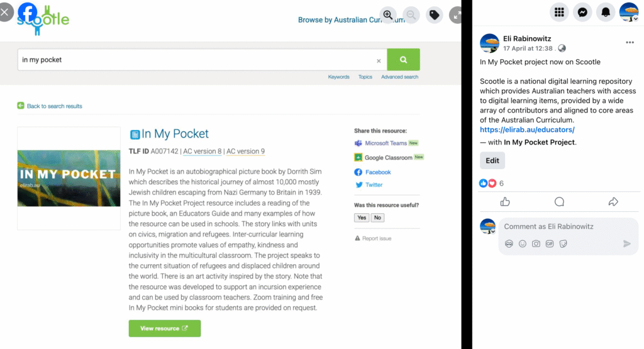Viewport: 644px width, 349px height.
Task: Choose No for resource usefulness
Action: click(x=377, y=218)
